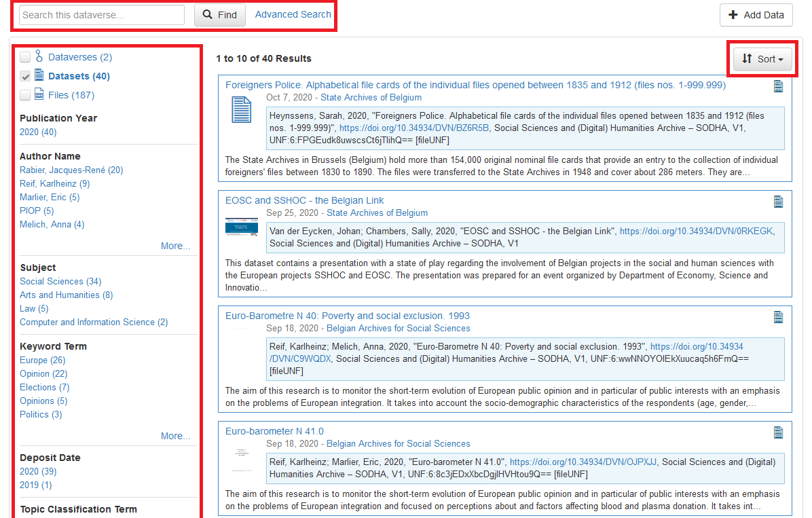
Task: Check the Files checkbox
Action: tap(25, 95)
